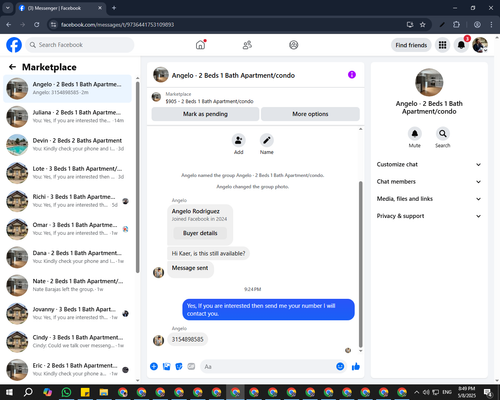Select the Jovanny 3 Beds conversation
Screen dimensions: 500x400
pos(67,314)
